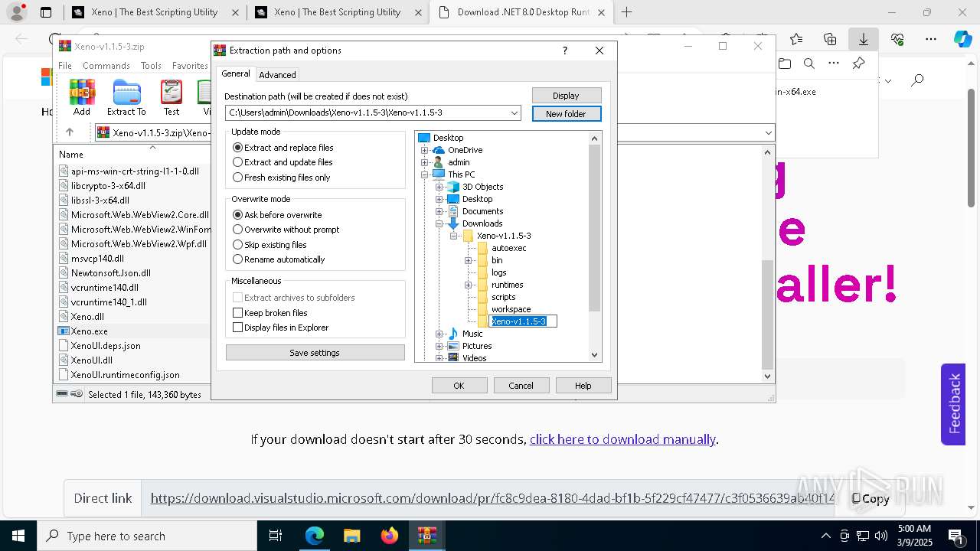Expand Documents tree node

439,211
